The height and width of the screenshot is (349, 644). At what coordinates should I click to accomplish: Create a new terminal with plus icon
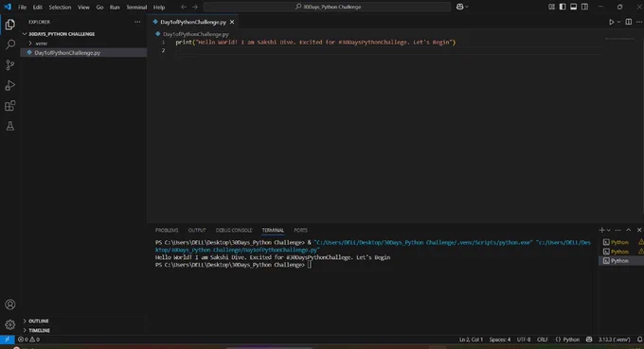(601, 230)
